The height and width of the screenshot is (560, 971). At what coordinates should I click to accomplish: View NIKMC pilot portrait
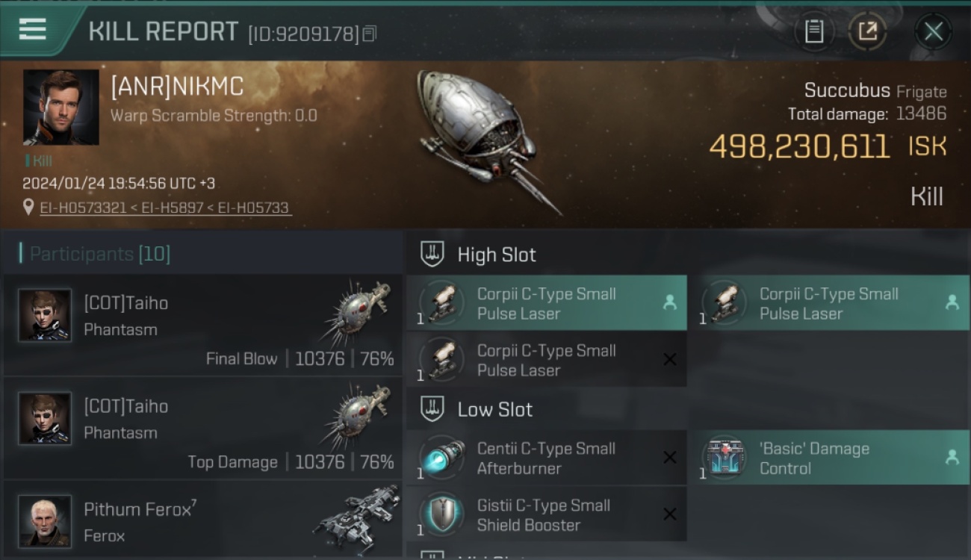(x=61, y=108)
